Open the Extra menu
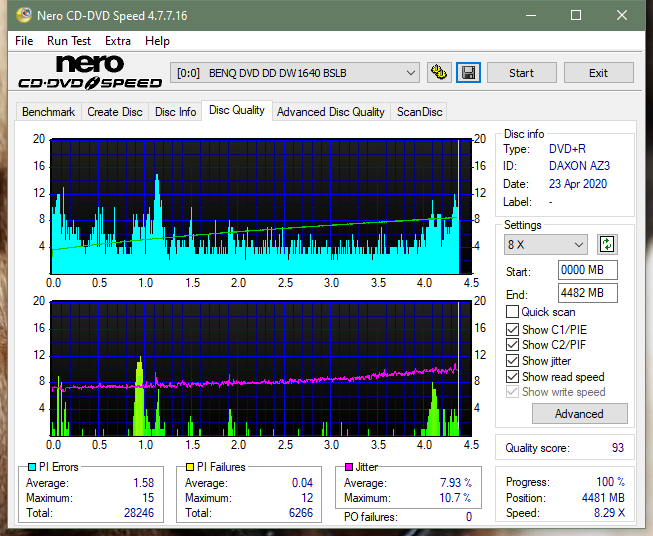Viewport: 653px width, 536px height. (x=118, y=41)
